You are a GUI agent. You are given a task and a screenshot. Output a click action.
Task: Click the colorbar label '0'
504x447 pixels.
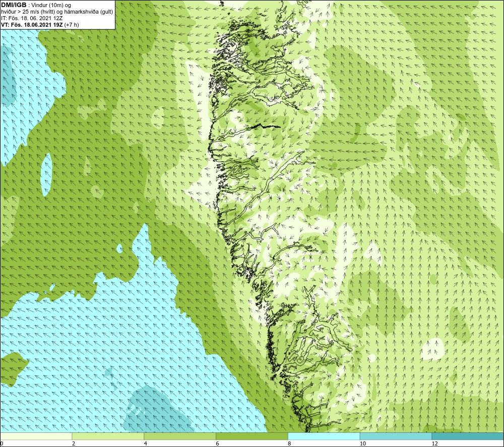pyautogui.click(x=2, y=443)
